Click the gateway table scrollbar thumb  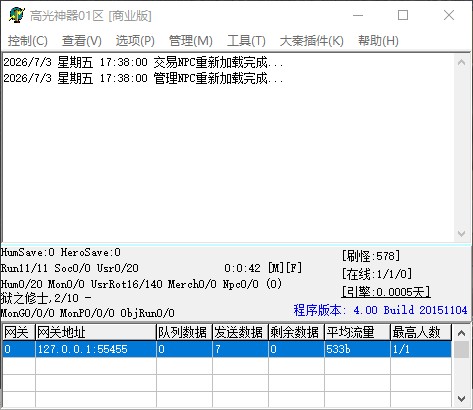pyautogui.click(x=462, y=349)
